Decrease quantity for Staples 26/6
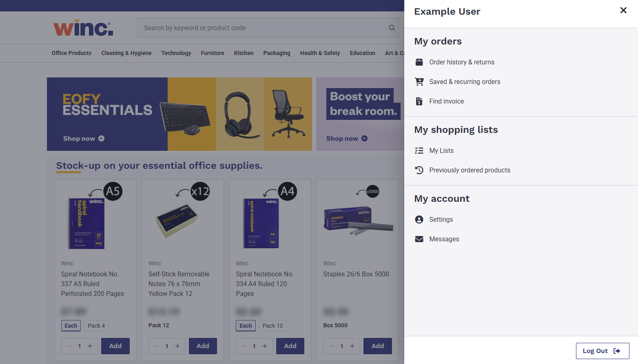 point(331,346)
